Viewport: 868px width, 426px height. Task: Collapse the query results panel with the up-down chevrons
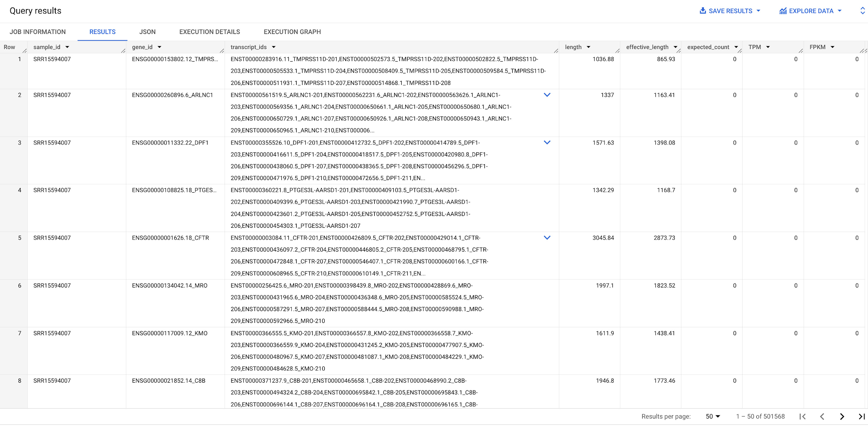(x=862, y=11)
